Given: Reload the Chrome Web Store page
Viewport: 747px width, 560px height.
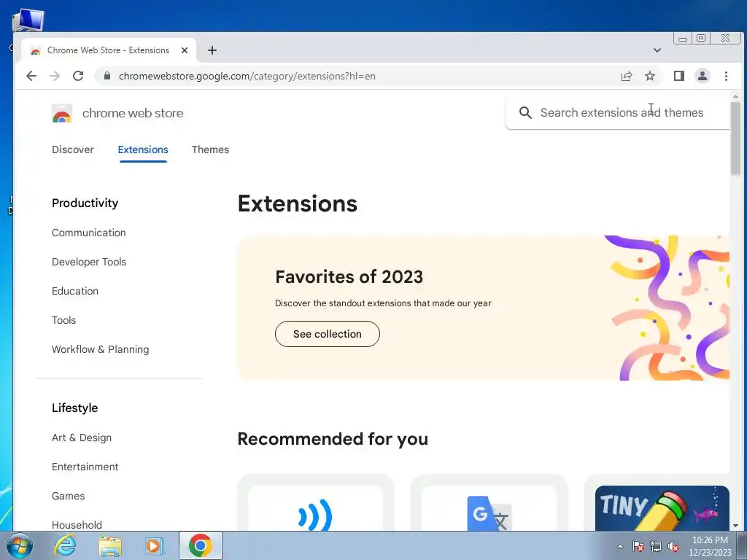Looking at the screenshot, I should (x=78, y=76).
